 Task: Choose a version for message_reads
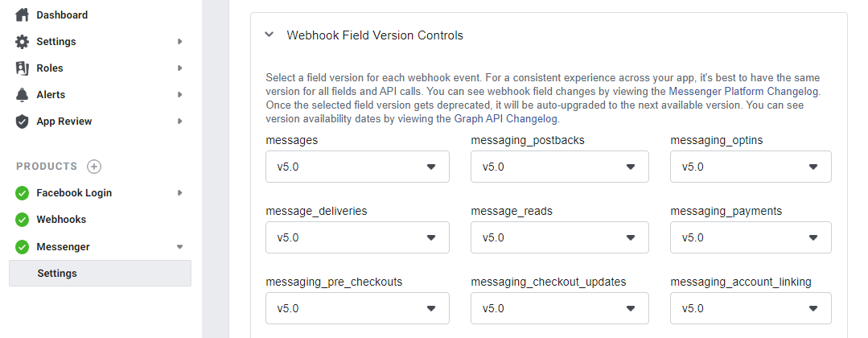pos(560,237)
